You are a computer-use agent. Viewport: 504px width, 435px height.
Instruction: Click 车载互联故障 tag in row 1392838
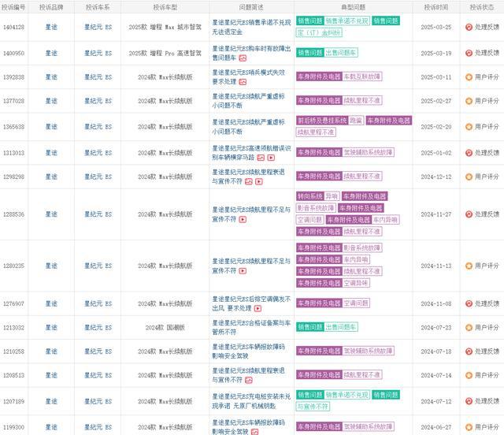362,76
